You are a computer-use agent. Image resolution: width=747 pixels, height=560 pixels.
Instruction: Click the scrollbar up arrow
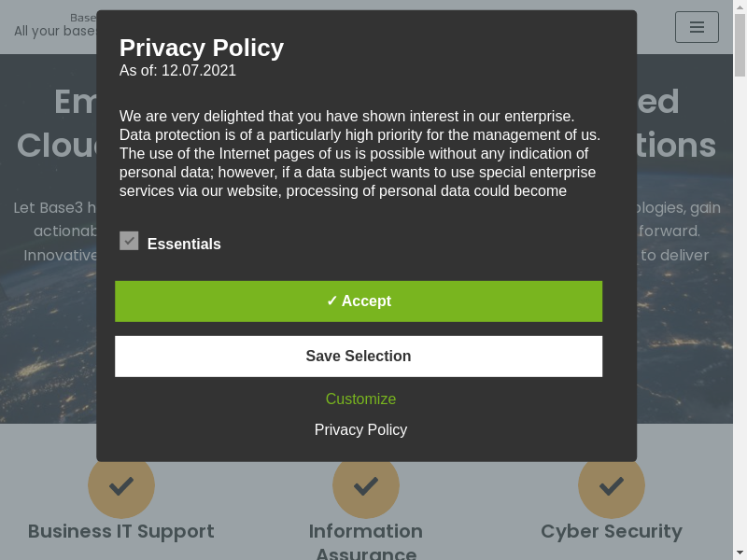pyautogui.click(x=740, y=7)
